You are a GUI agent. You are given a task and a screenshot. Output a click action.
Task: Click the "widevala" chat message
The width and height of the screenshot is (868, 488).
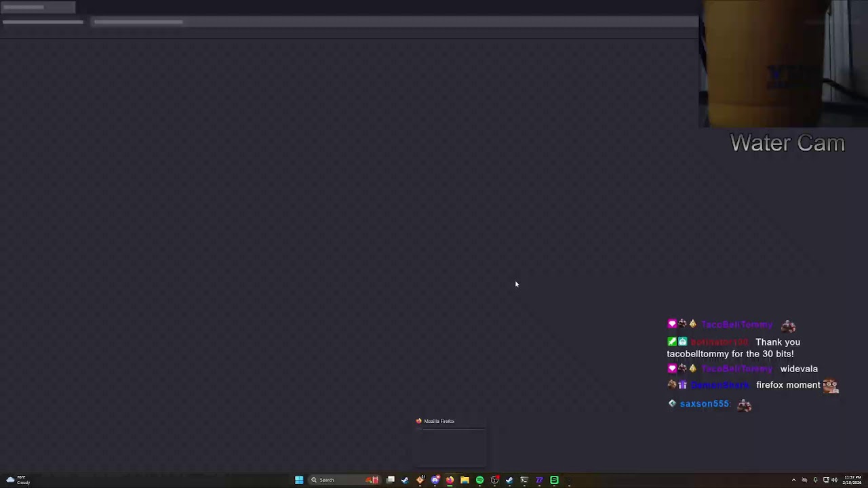point(799,369)
